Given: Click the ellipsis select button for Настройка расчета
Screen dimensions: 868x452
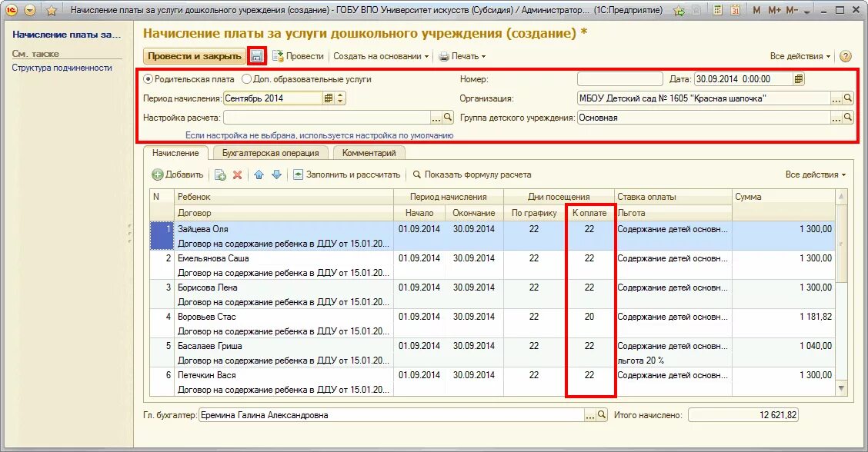Looking at the screenshot, I should (x=436, y=118).
